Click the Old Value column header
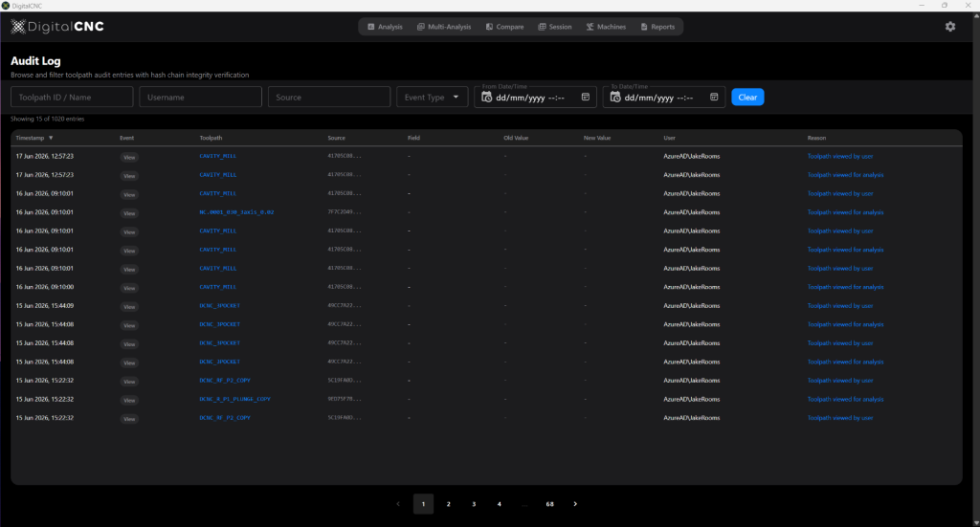 tap(516, 138)
